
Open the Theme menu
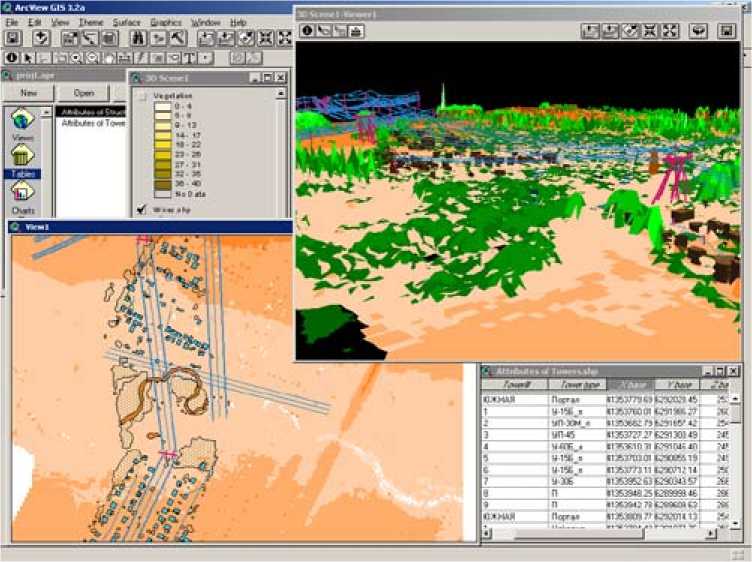(x=90, y=21)
